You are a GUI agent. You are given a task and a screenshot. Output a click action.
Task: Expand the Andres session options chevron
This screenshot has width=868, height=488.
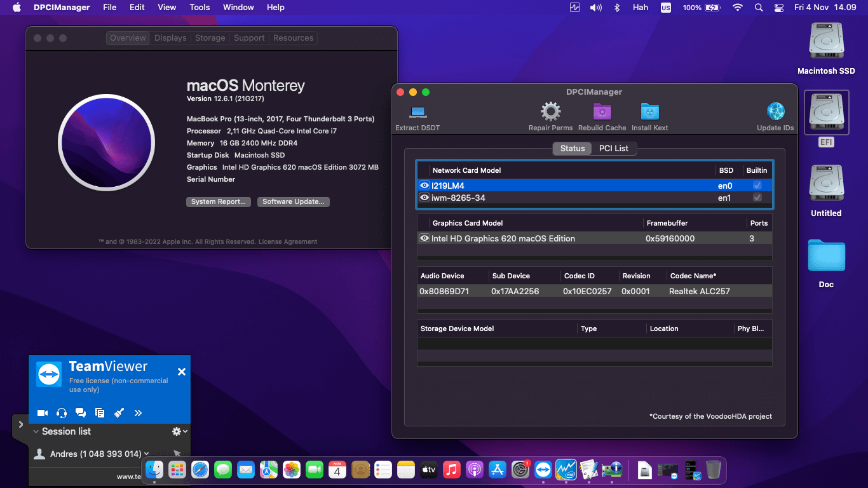coord(146,454)
